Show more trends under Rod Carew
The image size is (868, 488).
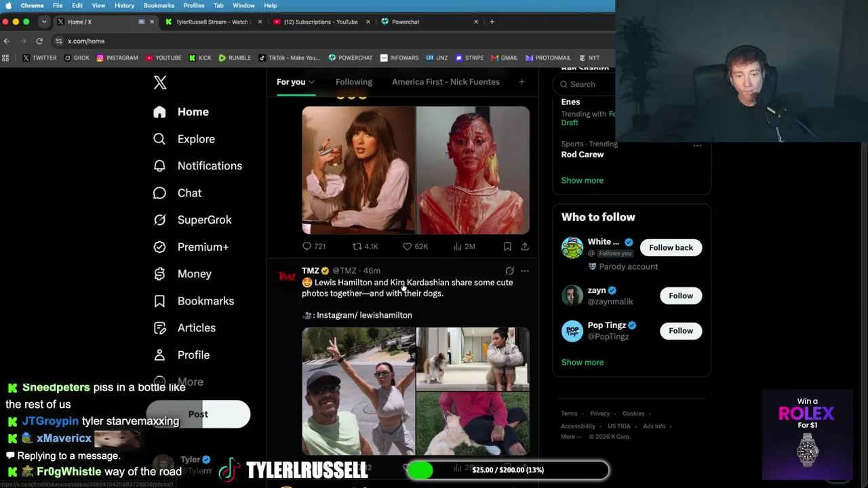[x=582, y=180]
